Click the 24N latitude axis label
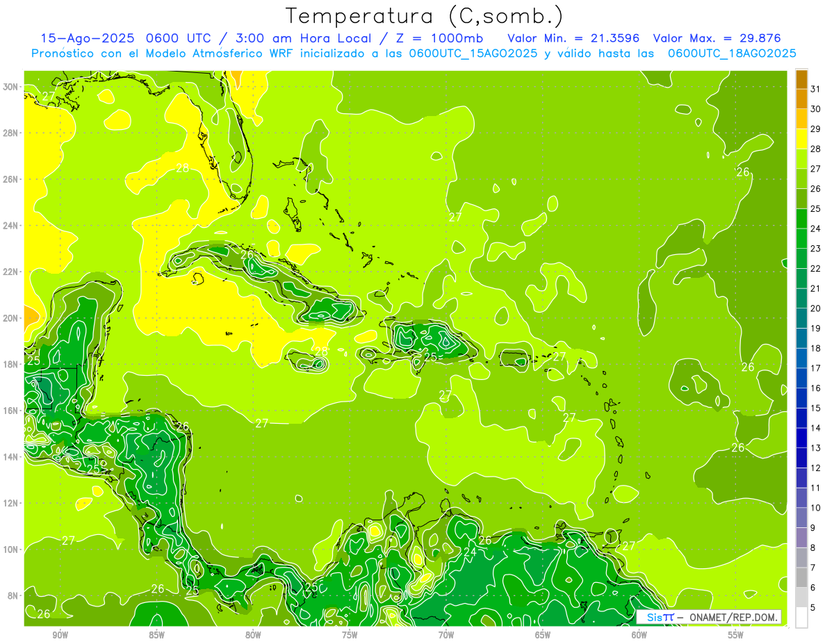Screen dimensions: 834x644 coord(10,226)
